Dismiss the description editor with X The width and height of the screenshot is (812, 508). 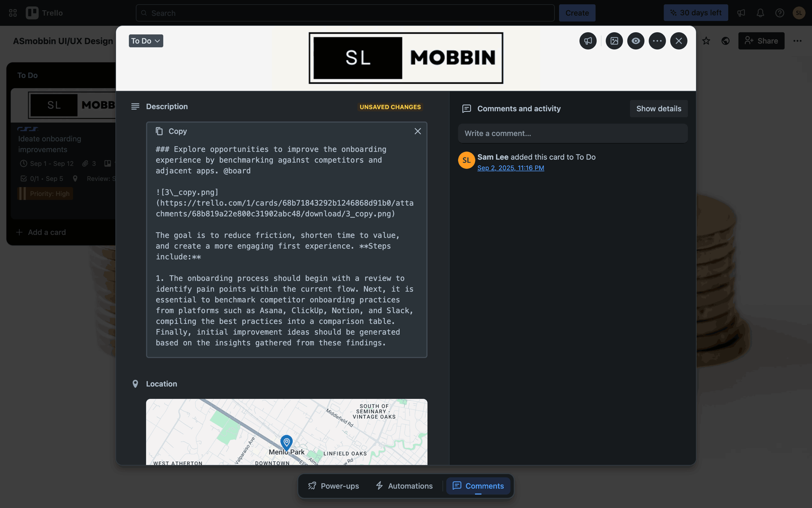click(x=418, y=131)
